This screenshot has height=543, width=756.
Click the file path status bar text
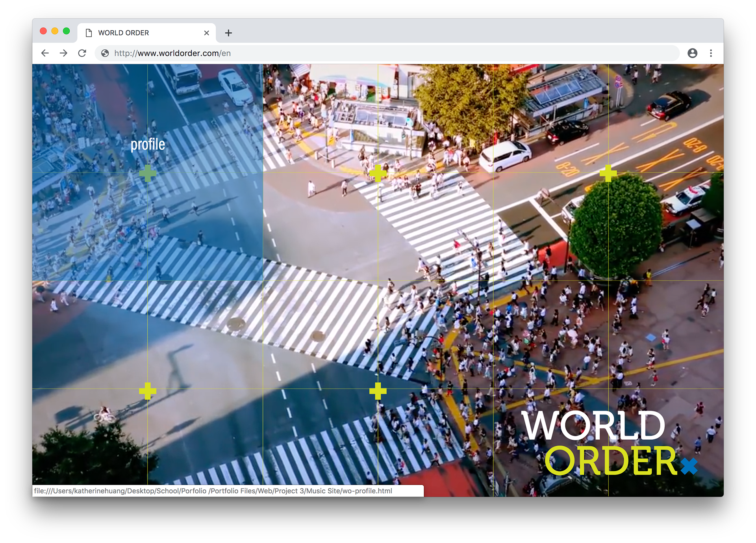[x=213, y=491]
